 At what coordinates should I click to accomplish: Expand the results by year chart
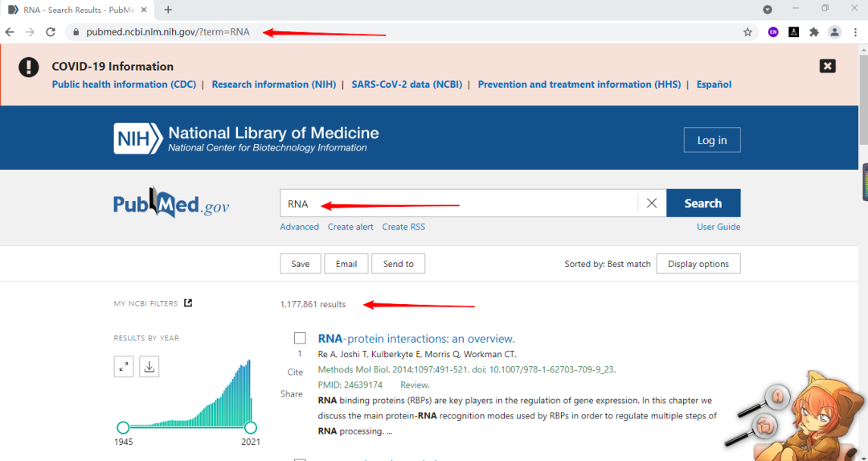coord(124,367)
